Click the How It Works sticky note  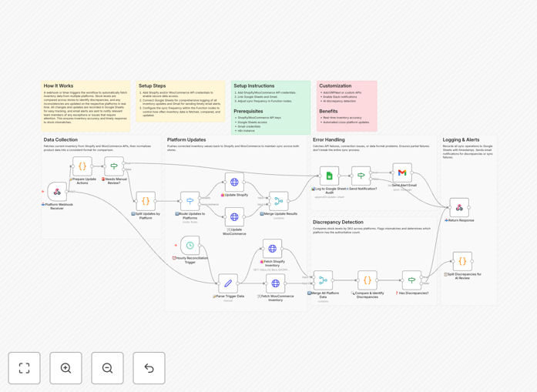coord(86,106)
